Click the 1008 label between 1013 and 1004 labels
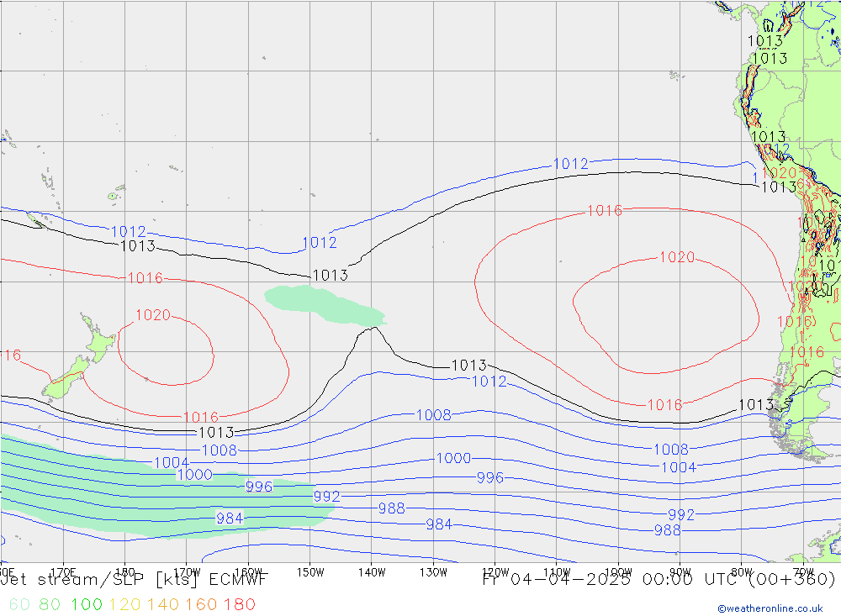Screen dimensions: 841x616 point(220,450)
